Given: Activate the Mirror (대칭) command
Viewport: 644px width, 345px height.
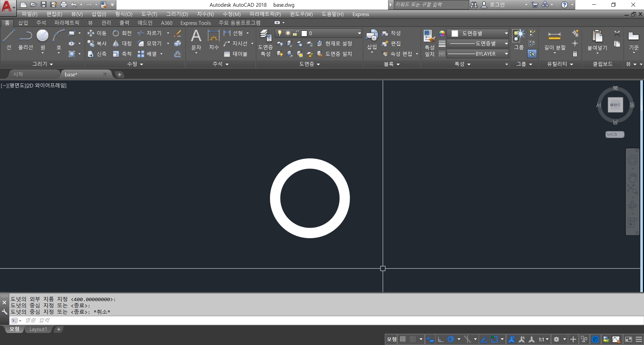Looking at the screenshot, I should 122,44.
